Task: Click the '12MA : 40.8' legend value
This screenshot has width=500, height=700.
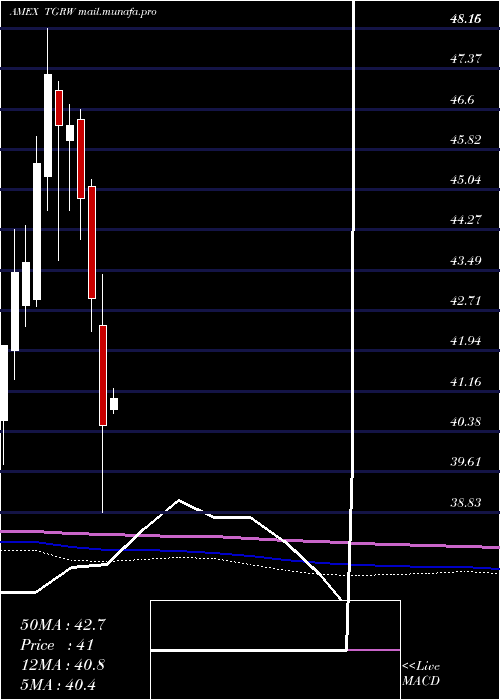Action: (63, 665)
